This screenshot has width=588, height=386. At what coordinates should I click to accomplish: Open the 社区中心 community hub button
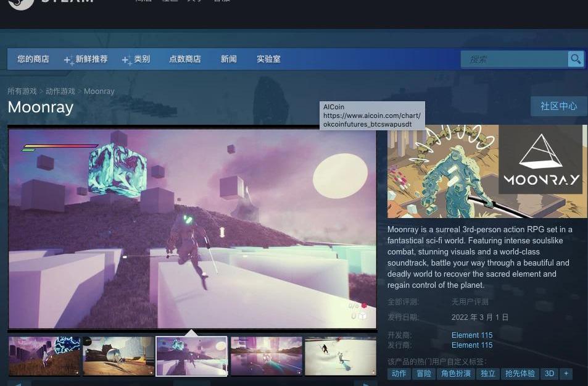(x=559, y=106)
